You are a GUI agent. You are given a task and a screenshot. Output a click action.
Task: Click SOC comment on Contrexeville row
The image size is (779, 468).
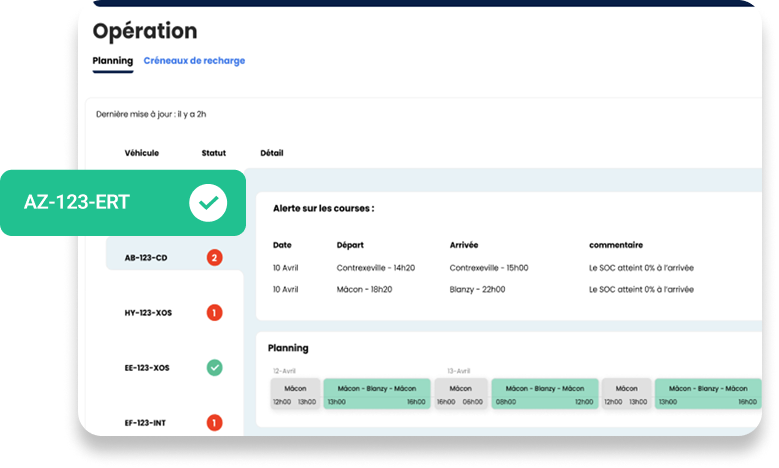641,268
